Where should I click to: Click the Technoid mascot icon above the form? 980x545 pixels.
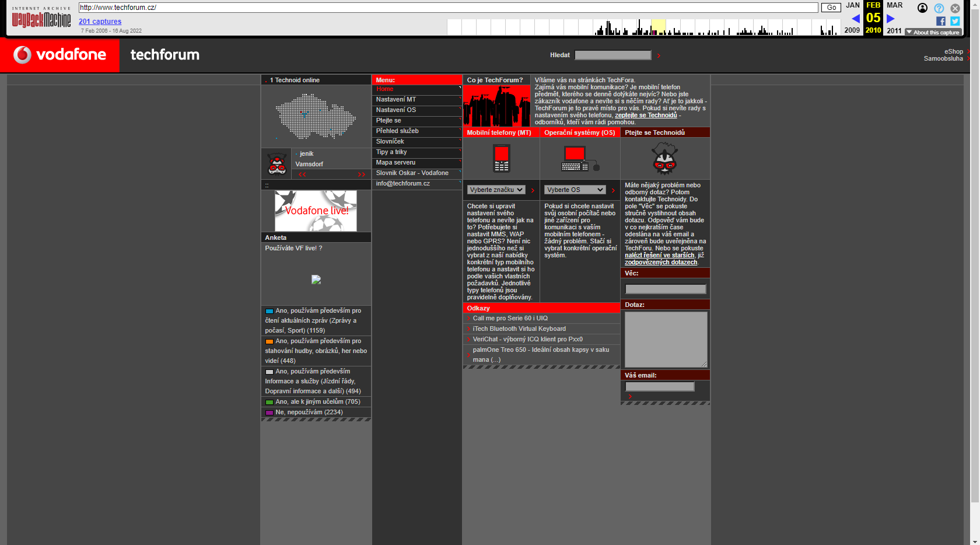tap(664, 159)
